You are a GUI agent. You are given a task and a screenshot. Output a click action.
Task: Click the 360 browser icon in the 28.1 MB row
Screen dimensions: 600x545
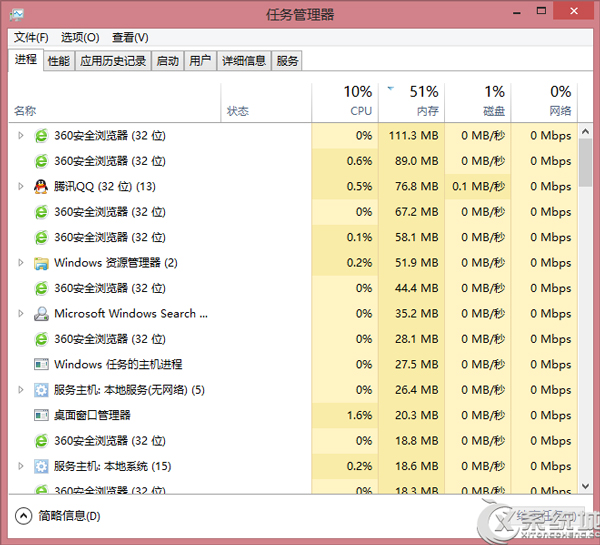[41, 339]
